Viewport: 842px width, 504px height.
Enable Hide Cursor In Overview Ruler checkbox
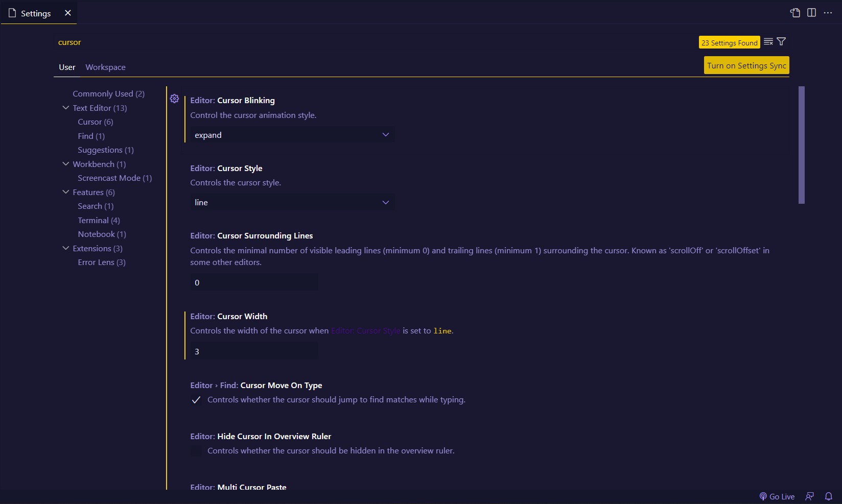196,451
